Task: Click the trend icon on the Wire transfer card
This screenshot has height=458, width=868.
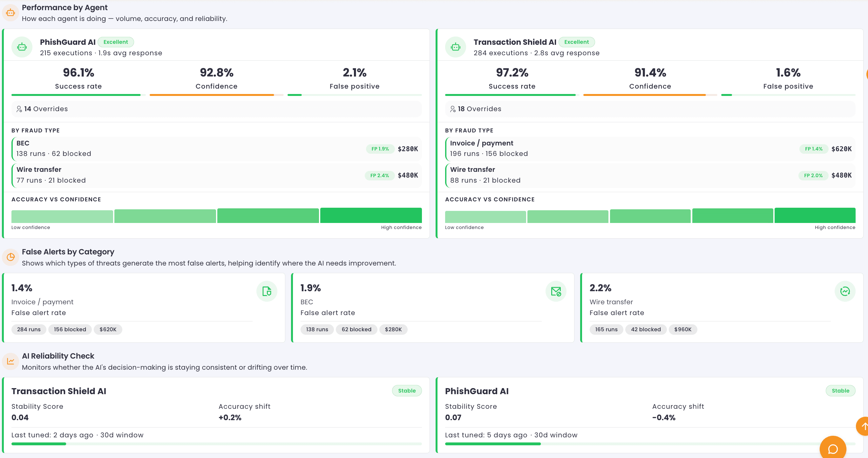Action: click(845, 291)
